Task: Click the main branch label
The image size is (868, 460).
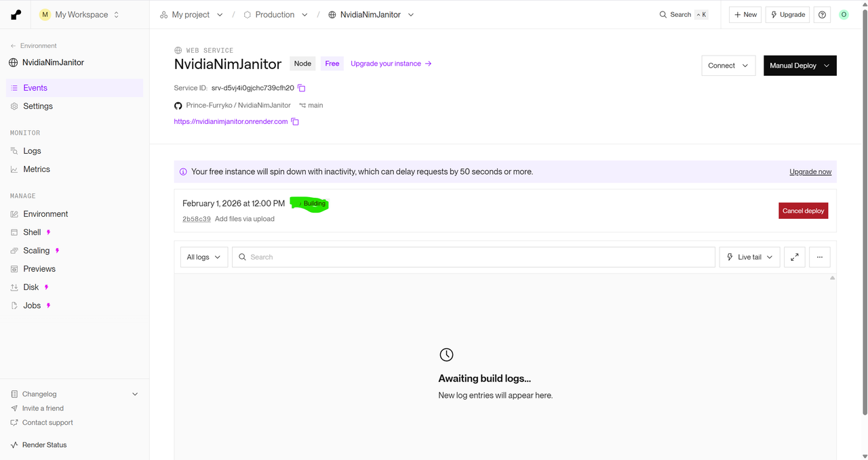Action: [311, 106]
